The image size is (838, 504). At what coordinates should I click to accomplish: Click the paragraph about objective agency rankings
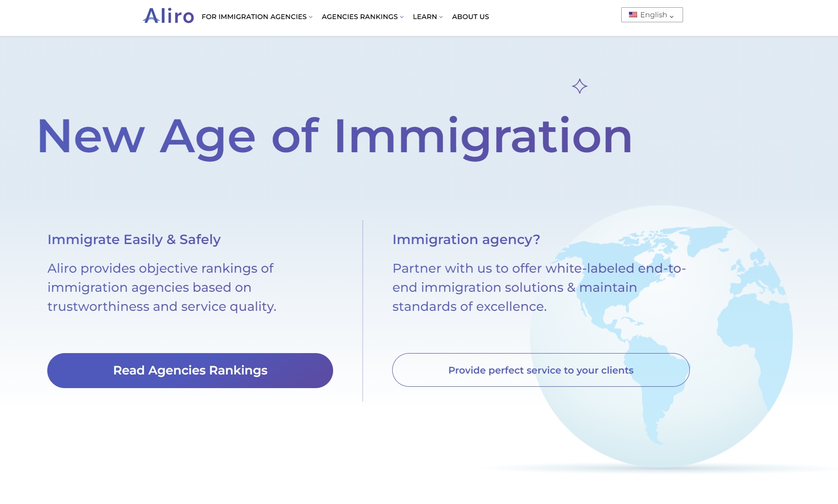pos(161,287)
